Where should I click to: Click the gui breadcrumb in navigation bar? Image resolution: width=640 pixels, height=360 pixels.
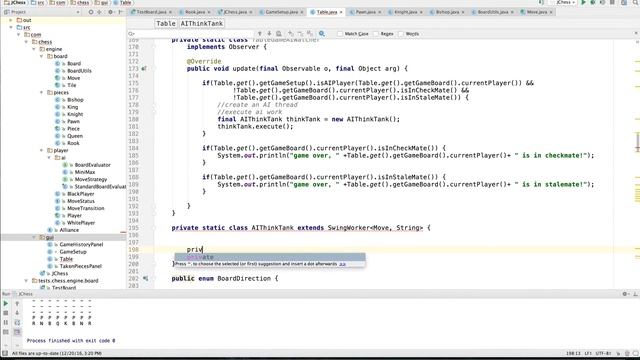tap(101, 2)
